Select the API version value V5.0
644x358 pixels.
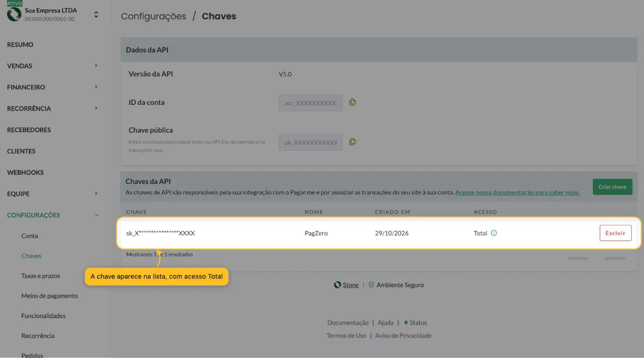coord(285,74)
